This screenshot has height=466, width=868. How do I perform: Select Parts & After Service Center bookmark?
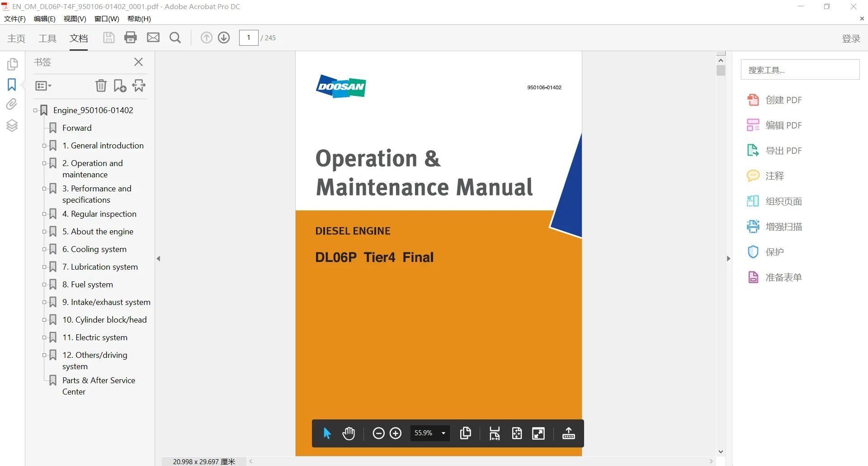(x=99, y=386)
